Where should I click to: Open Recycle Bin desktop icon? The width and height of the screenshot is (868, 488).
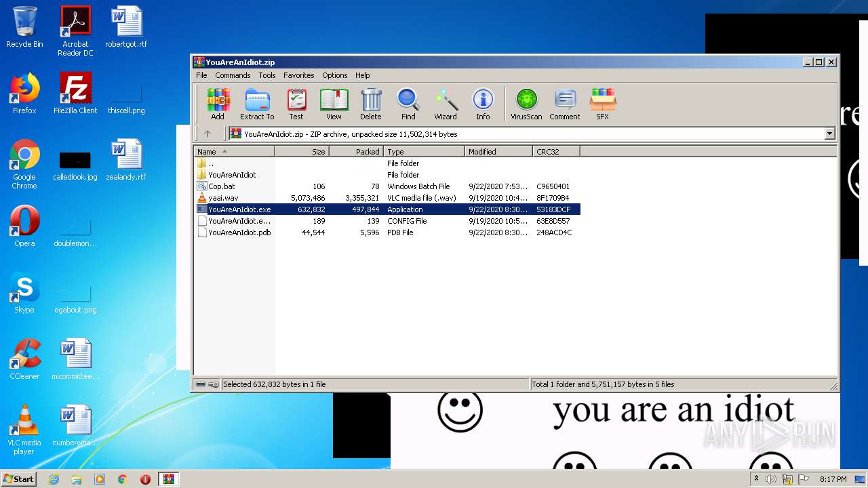(24, 27)
